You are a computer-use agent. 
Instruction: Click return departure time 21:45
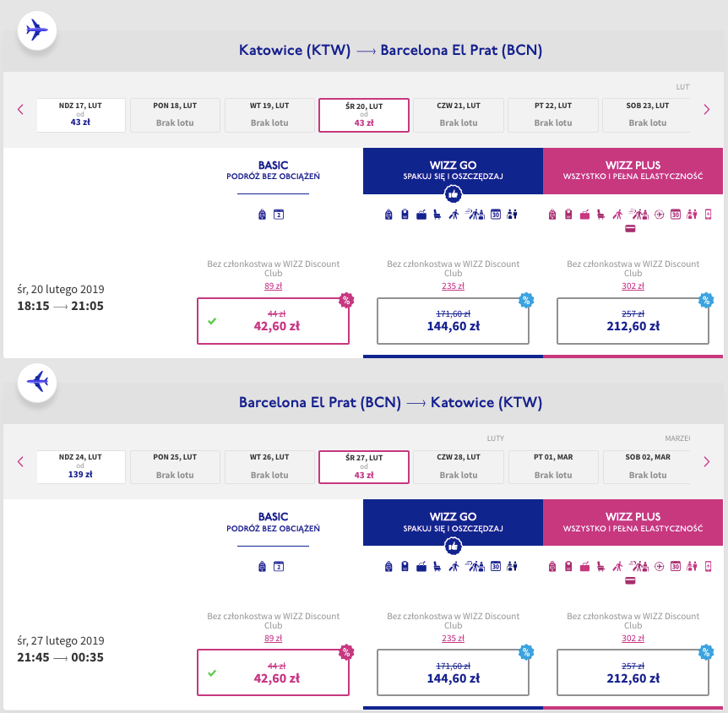click(x=33, y=658)
